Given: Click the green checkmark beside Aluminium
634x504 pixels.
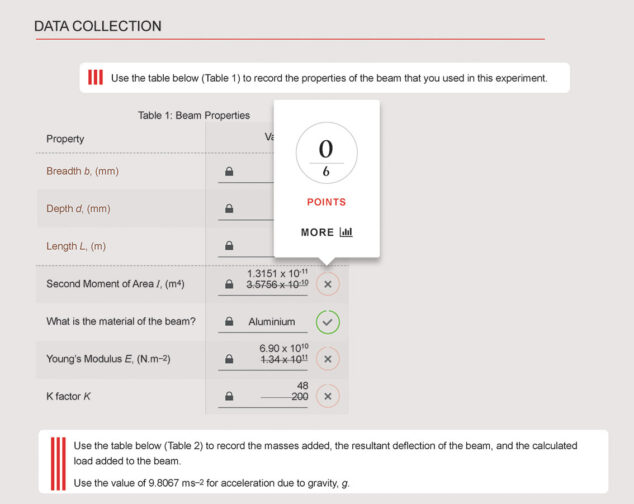Looking at the screenshot, I should (327, 322).
